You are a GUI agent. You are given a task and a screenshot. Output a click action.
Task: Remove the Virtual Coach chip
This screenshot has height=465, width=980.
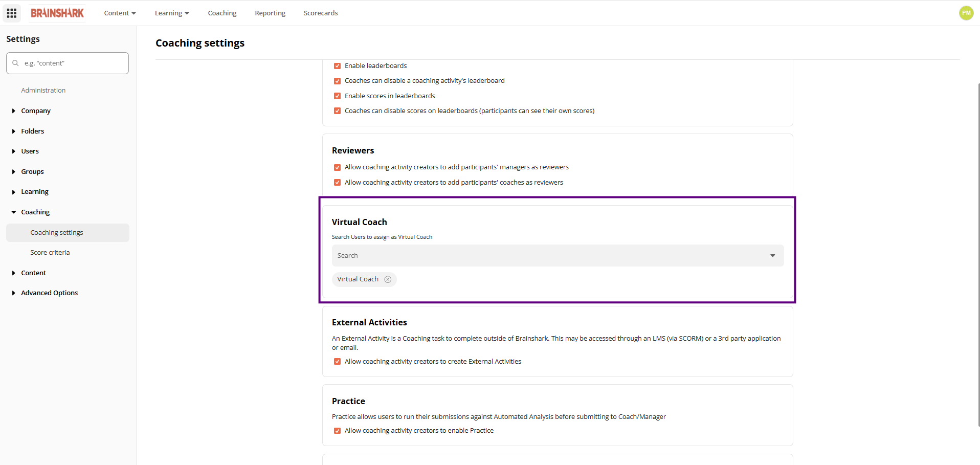(388, 279)
